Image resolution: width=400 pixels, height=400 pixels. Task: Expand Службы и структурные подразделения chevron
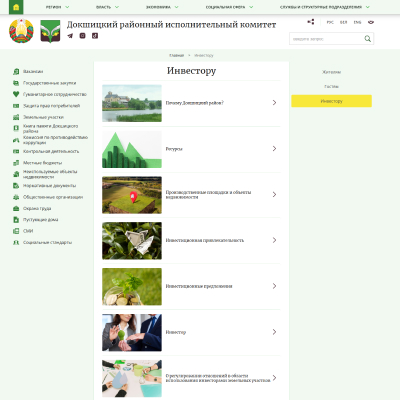point(368,7)
